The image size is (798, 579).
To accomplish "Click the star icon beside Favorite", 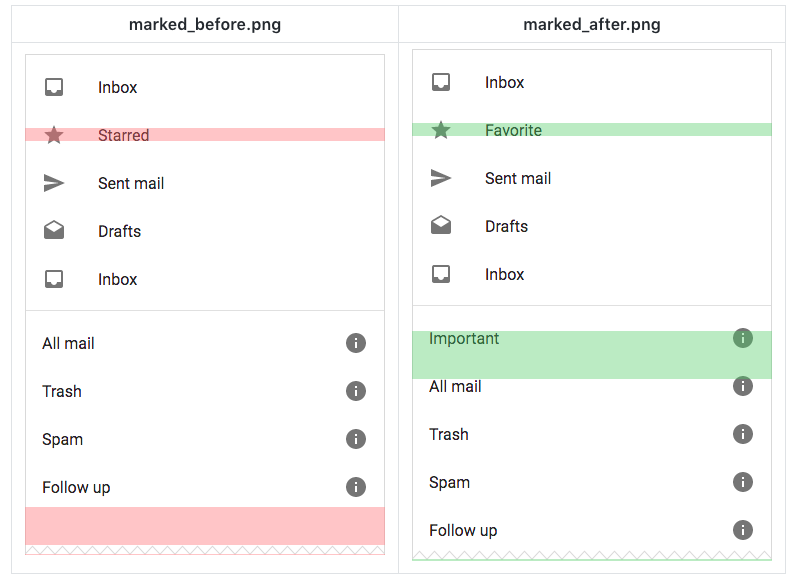I will [441, 130].
